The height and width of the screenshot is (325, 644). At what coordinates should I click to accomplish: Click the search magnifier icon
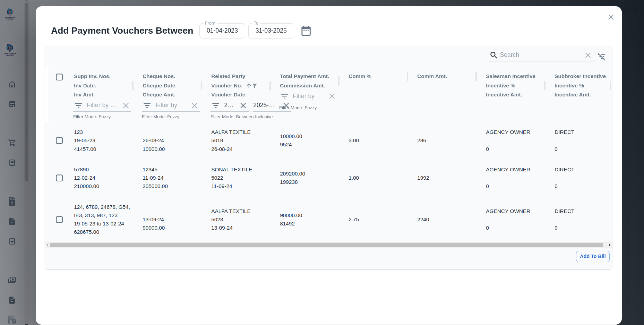point(493,55)
